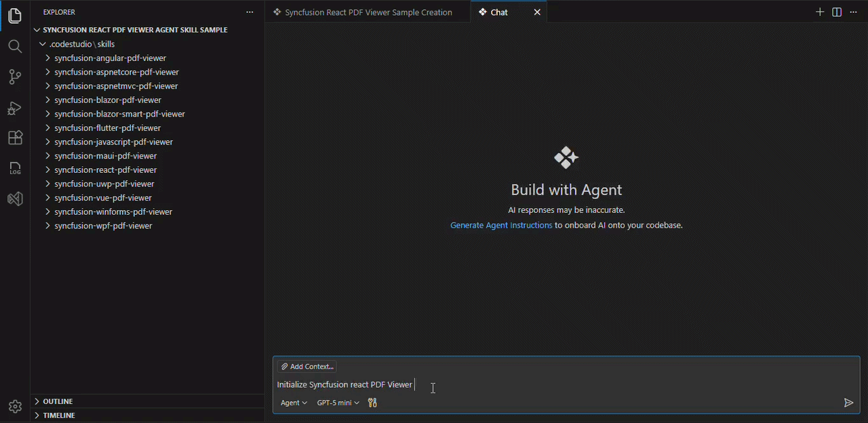Expand the syncfusion-aspnetmvc-pdf-viewer folder

click(x=148, y=86)
